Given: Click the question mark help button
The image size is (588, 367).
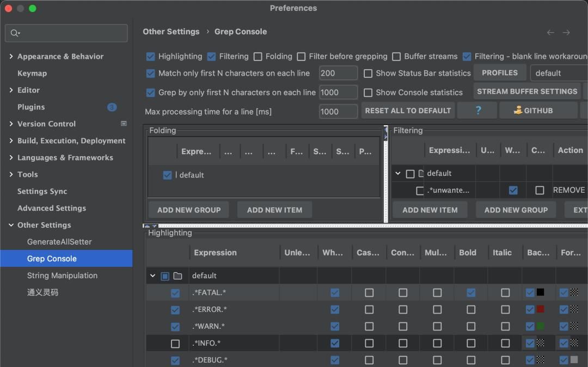Looking at the screenshot, I should [478, 111].
